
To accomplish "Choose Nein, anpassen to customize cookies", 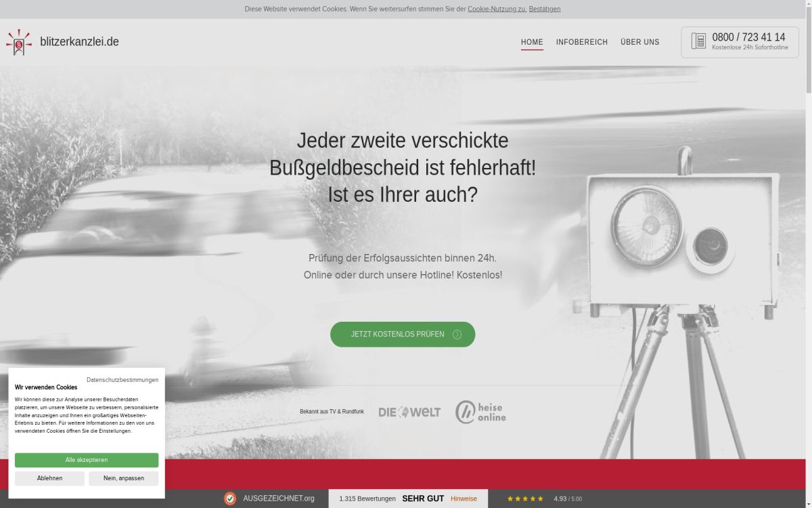I will 123,478.
